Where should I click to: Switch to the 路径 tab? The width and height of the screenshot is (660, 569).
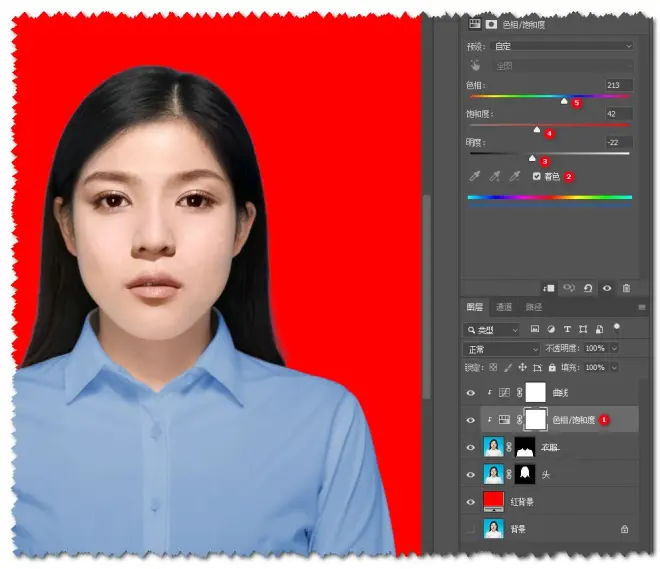[x=534, y=307]
